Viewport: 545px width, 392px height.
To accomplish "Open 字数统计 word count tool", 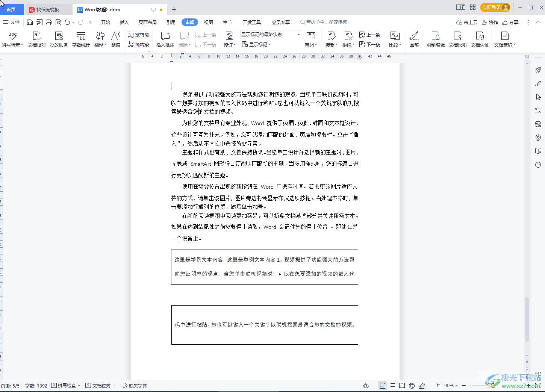I will [81, 39].
